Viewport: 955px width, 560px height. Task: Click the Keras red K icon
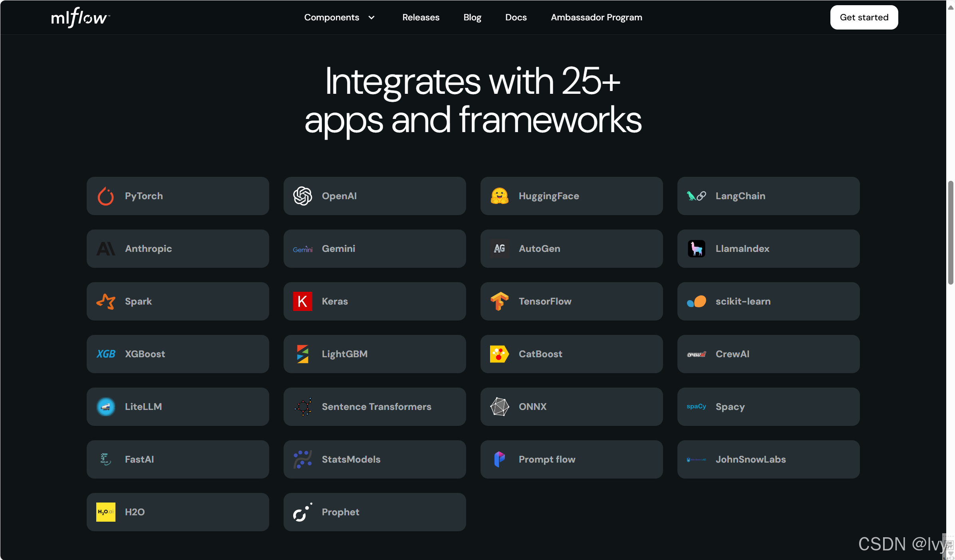(x=302, y=301)
